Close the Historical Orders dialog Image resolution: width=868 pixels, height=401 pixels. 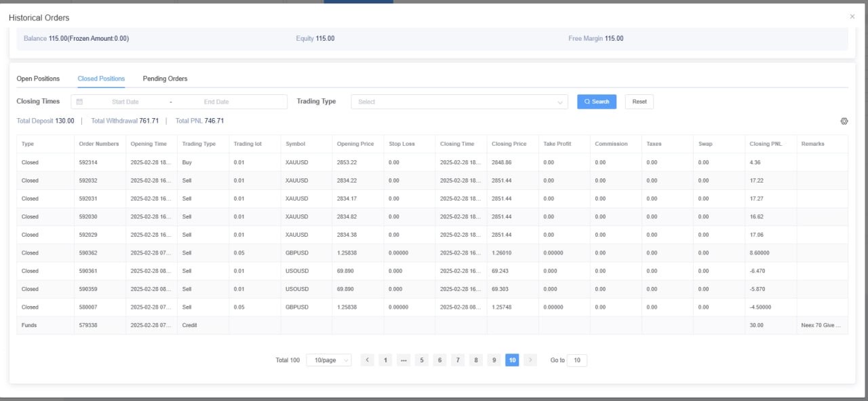point(852,16)
